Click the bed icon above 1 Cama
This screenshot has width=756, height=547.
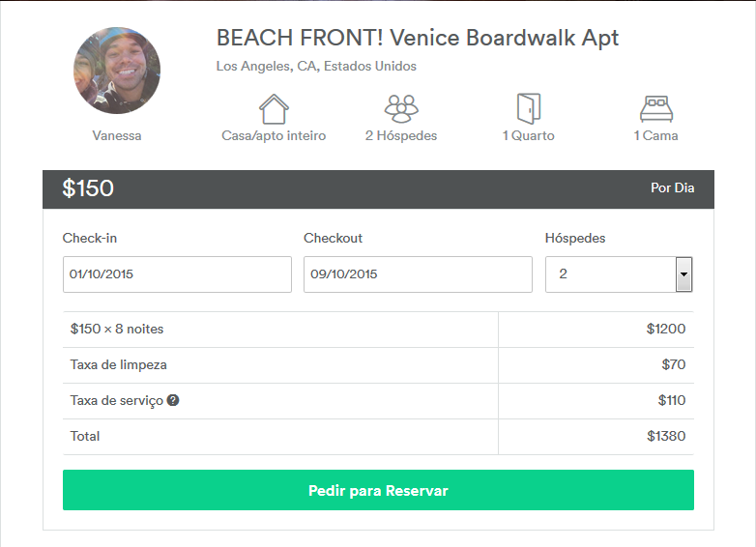point(655,108)
